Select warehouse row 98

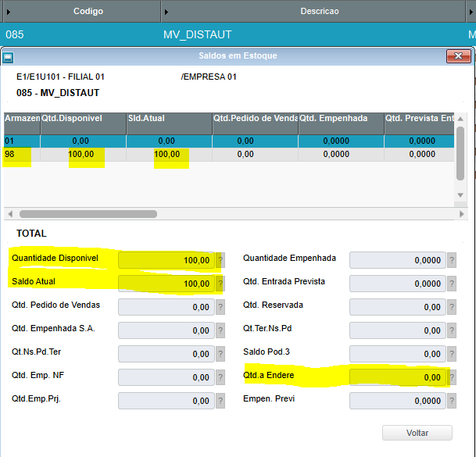[229, 155]
